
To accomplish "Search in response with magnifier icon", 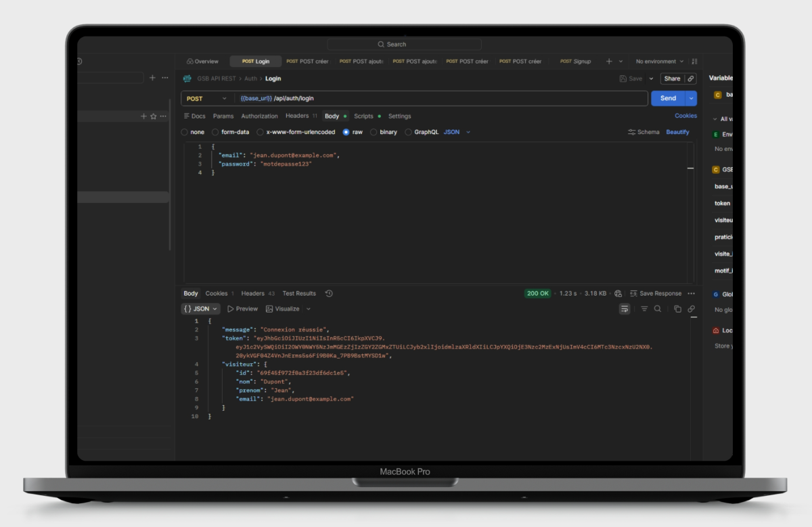I will pyautogui.click(x=658, y=309).
